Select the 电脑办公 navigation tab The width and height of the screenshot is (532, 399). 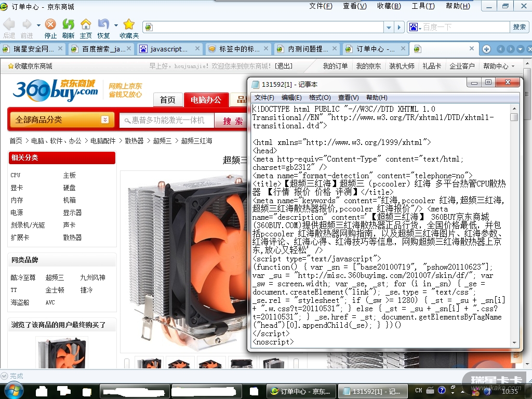(x=206, y=100)
